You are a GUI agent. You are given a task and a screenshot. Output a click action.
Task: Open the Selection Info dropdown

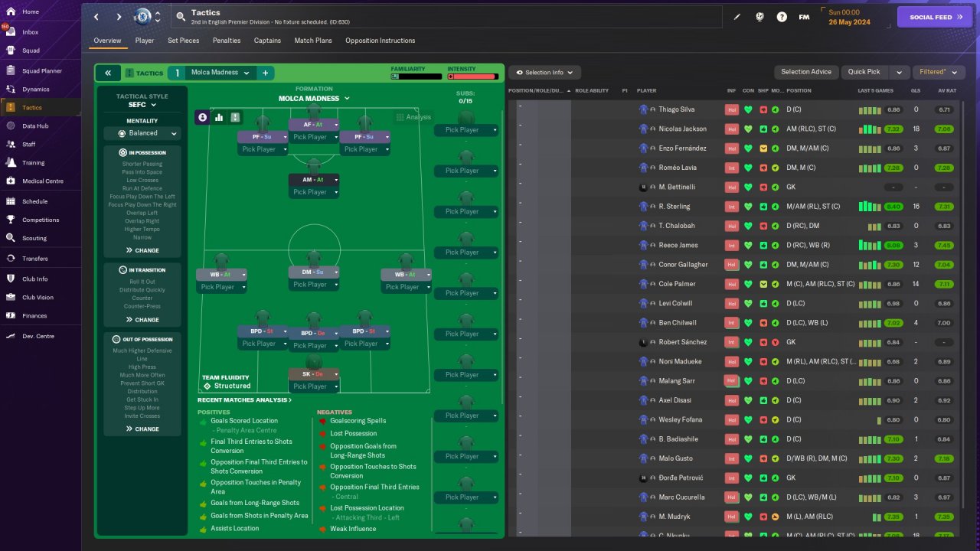tap(545, 72)
